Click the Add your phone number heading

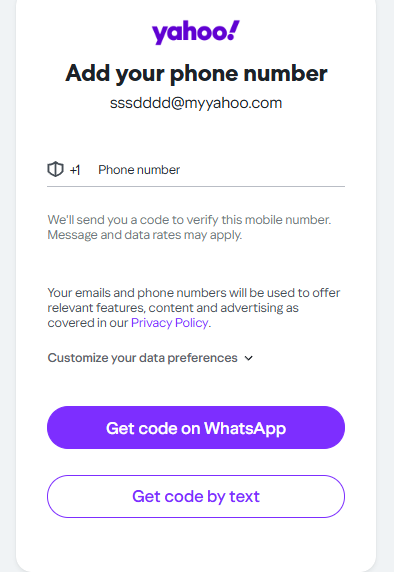196,74
